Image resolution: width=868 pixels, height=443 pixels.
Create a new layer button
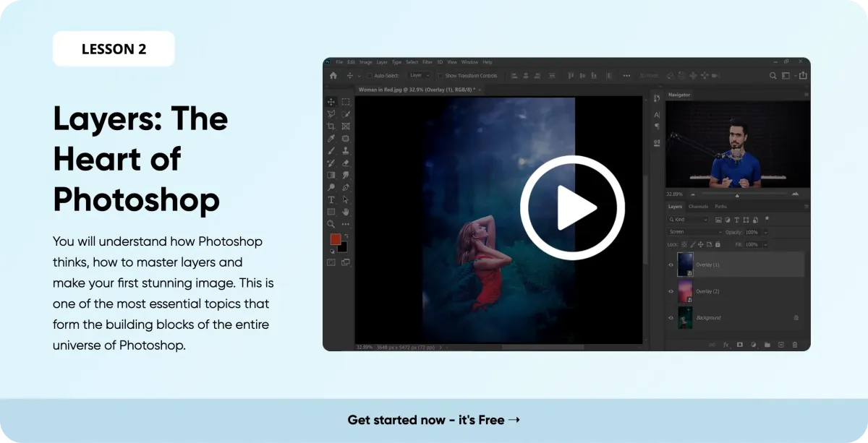click(x=781, y=345)
